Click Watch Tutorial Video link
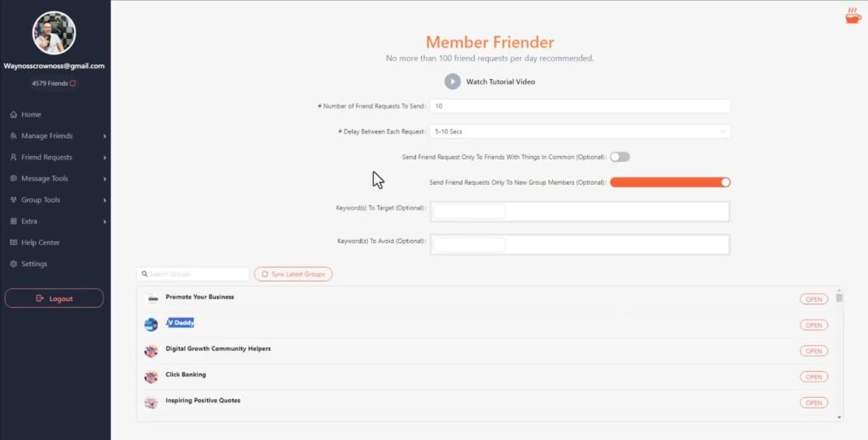Viewport: 868px width, 440px height. pyautogui.click(x=500, y=82)
